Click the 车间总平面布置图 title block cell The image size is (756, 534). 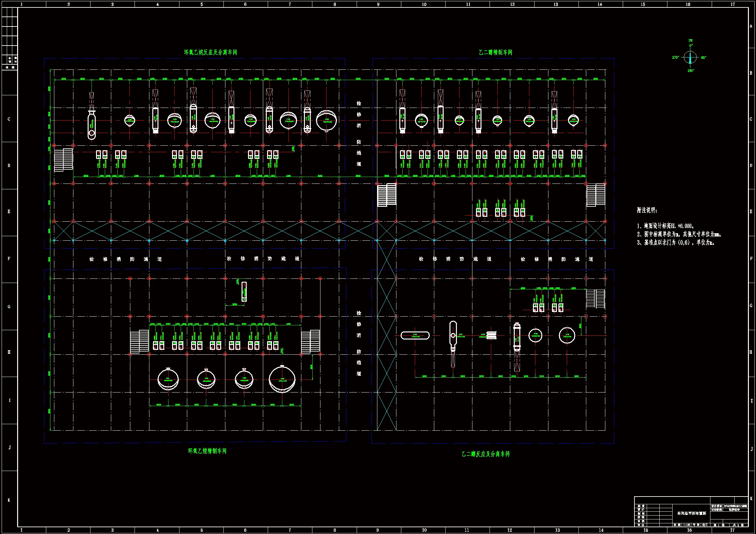pos(691,513)
